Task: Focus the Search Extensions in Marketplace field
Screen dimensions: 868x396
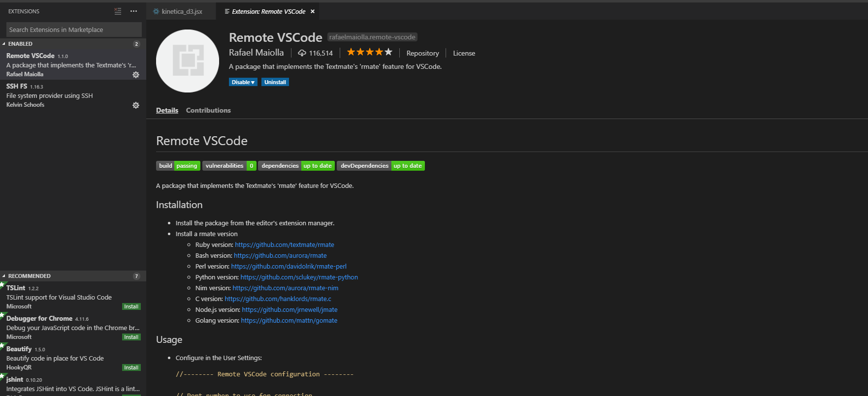Action: [74, 30]
